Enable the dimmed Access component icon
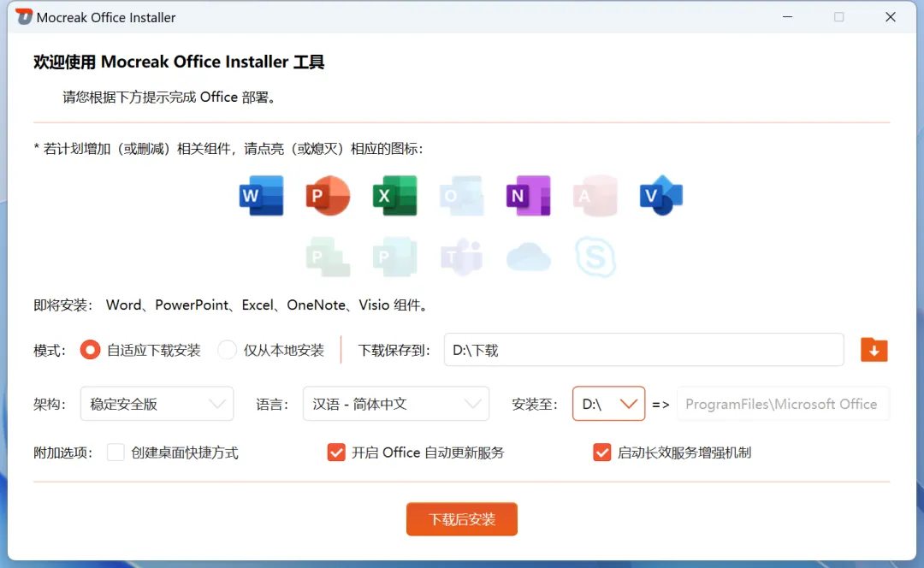The image size is (924, 568). point(595,196)
